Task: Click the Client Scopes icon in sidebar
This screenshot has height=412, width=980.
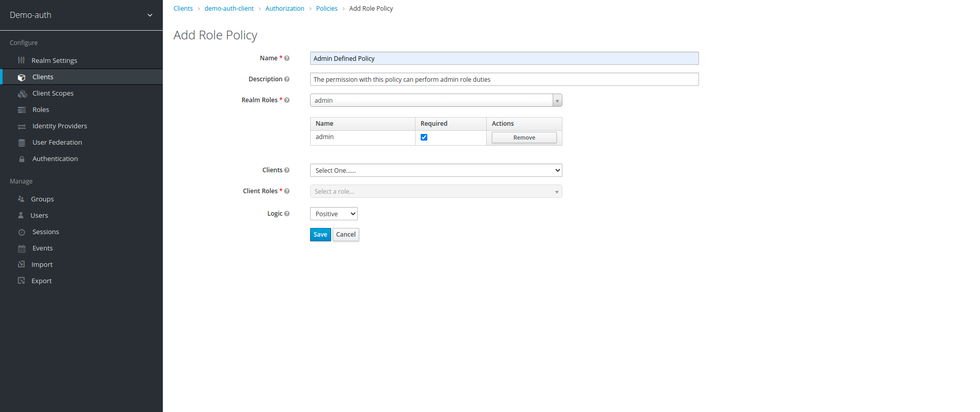Action: (22, 94)
